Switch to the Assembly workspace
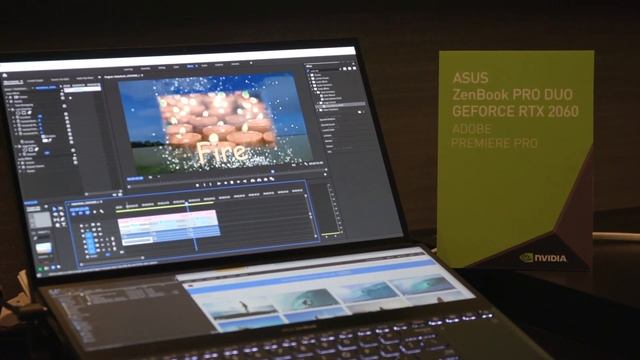This screenshot has height=360, width=640. (145, 69)
